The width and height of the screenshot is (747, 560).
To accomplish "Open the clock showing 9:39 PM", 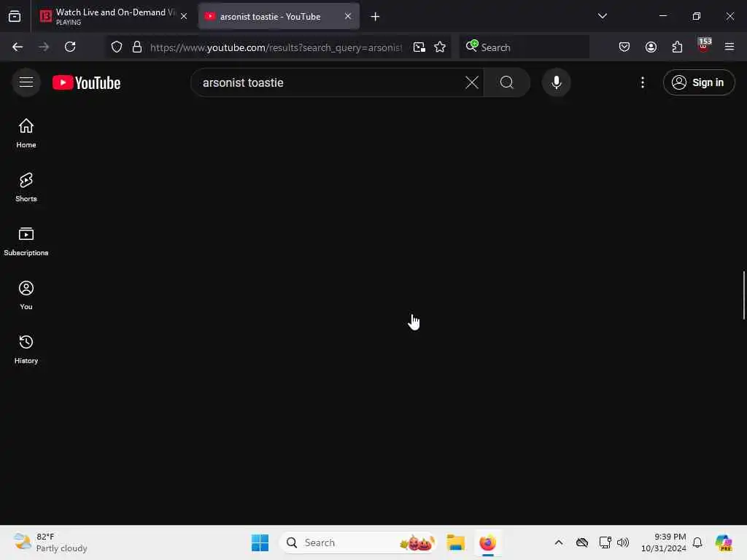I will (x=664, y=542).
